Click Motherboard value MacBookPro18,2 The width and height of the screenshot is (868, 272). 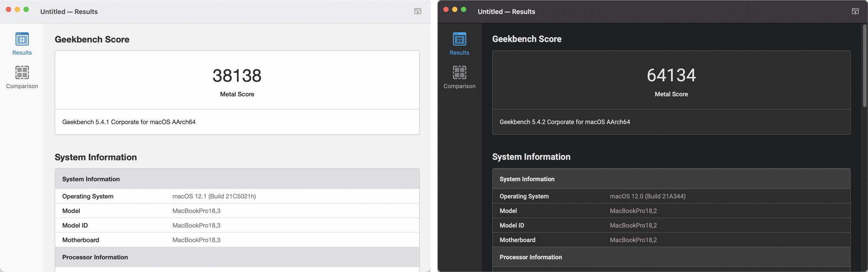(x=633, y=240)
